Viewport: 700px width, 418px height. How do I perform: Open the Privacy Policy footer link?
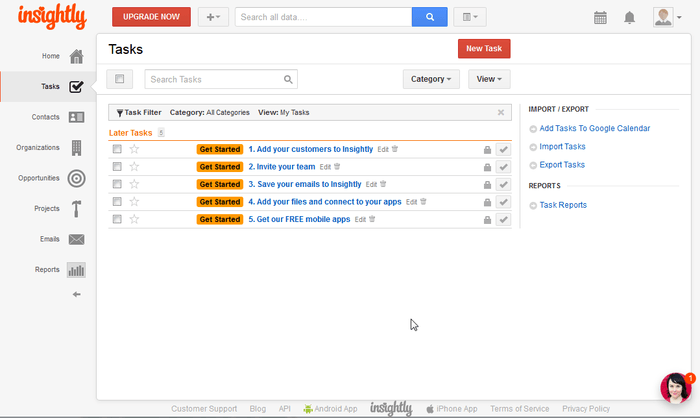point(586,409)
